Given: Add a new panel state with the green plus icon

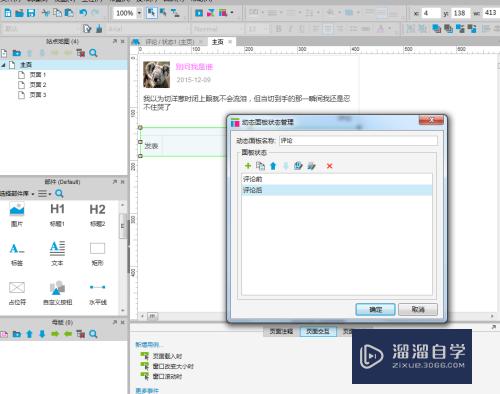Looking at the screenshot, I should [x=248, y=166].
